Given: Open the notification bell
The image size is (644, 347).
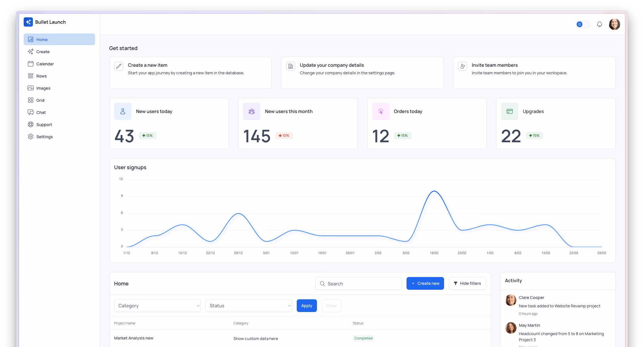Looking at the screenshot, I should click(599, 24).
